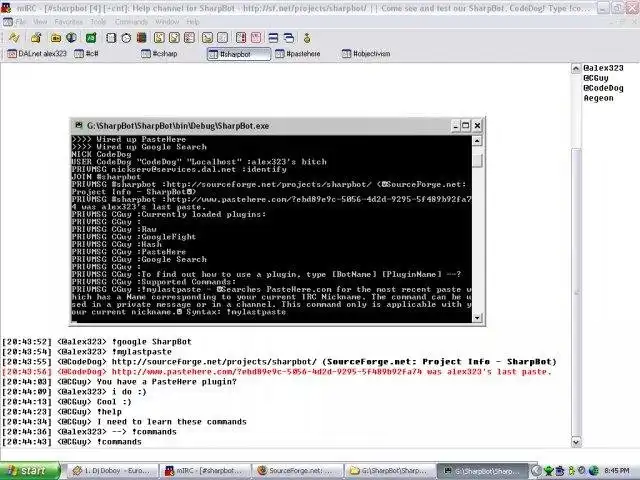The width and height of the screenshot is (640, 480).
Task: Click the channel window icon left of the File menu
Action: 8,22
